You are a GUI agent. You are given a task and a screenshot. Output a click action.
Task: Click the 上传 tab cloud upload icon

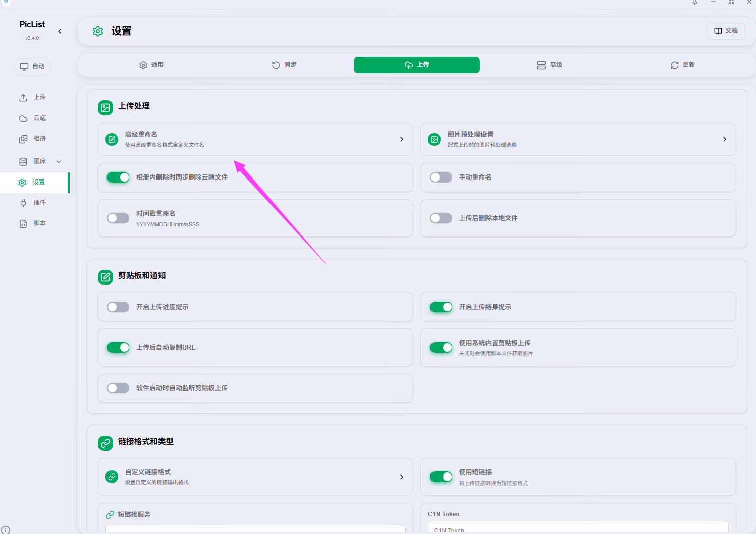click(x=409, y=65)
